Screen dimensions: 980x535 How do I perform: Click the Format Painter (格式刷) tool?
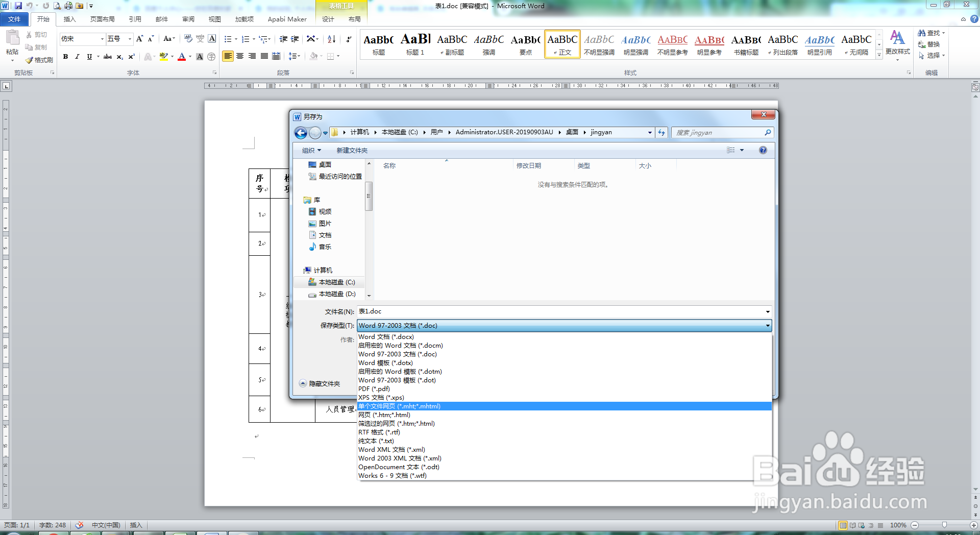39,60
